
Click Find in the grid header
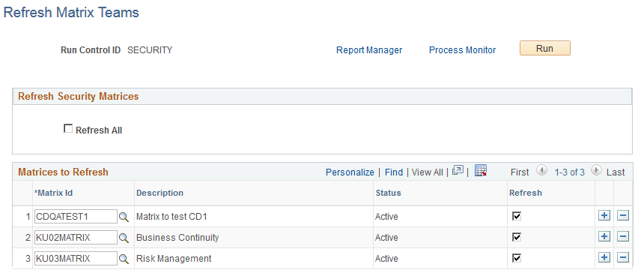coord(394,172)
